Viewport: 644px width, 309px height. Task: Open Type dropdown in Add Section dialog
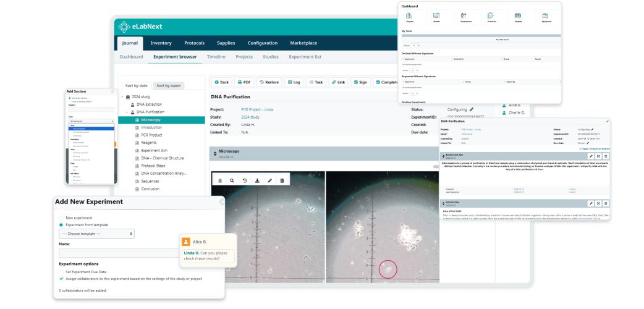[91, 121]
